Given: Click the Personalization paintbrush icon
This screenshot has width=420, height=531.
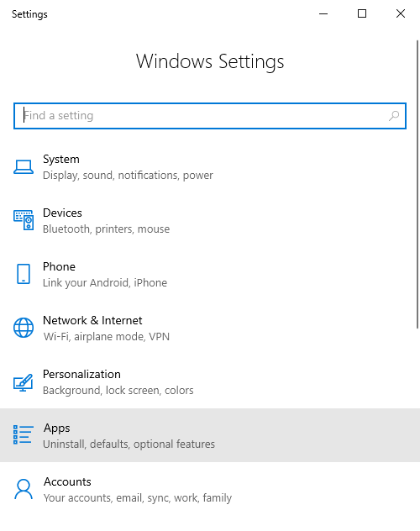Looking at the screenshot, I should (x=24, y=382).
